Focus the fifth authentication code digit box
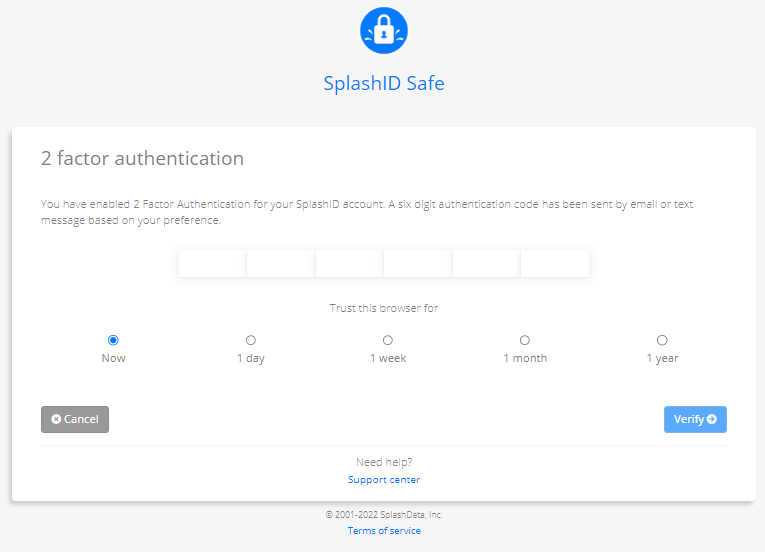This screenshot has height=552, width=765. (486, 264)
